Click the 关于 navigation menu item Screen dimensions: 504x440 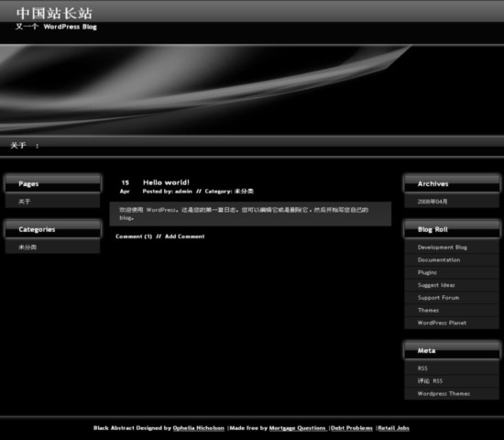pos(18,146)
